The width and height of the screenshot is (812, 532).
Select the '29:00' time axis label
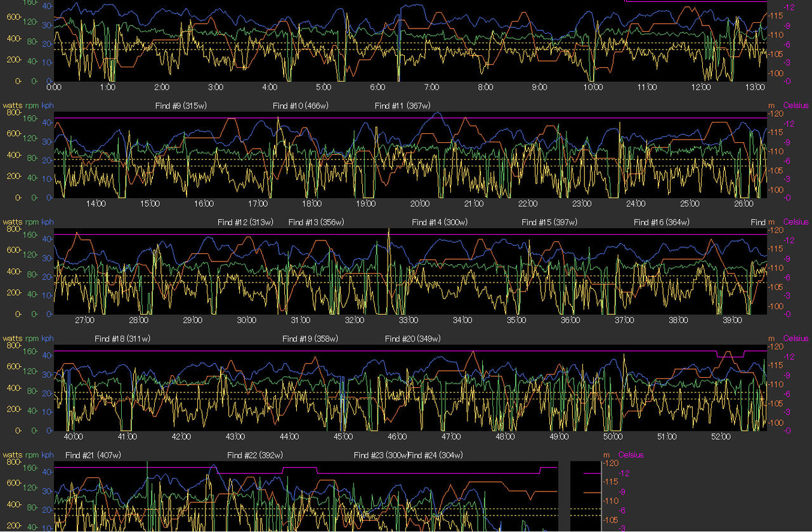(192, 321)
